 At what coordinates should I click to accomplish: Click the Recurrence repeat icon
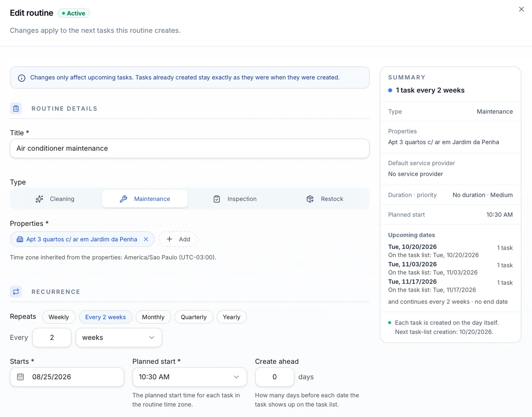coord(16,292)
